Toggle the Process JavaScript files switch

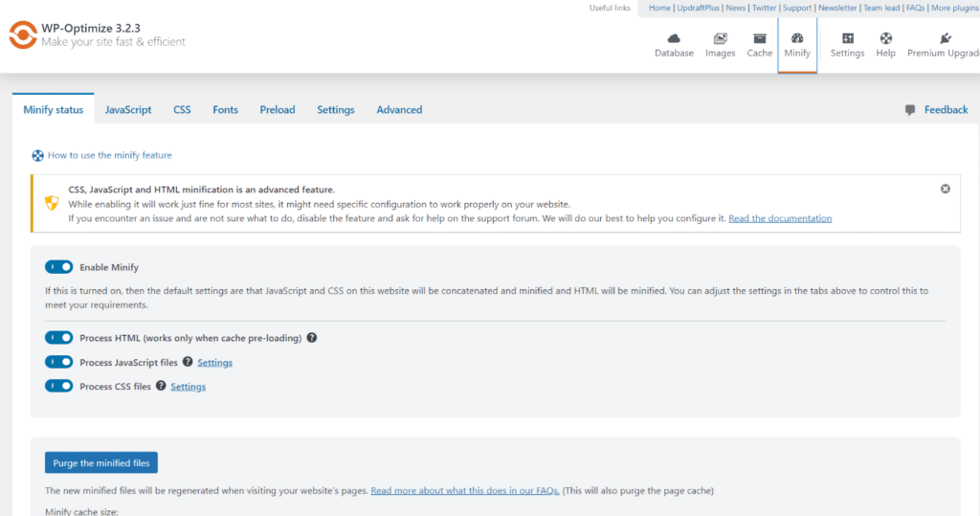coord(59,362)
